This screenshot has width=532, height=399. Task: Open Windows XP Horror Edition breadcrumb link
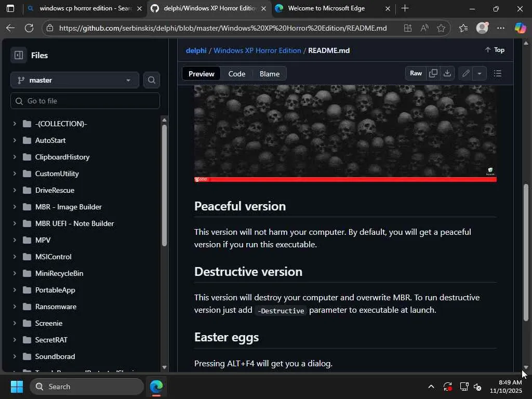tap(257, 50)
